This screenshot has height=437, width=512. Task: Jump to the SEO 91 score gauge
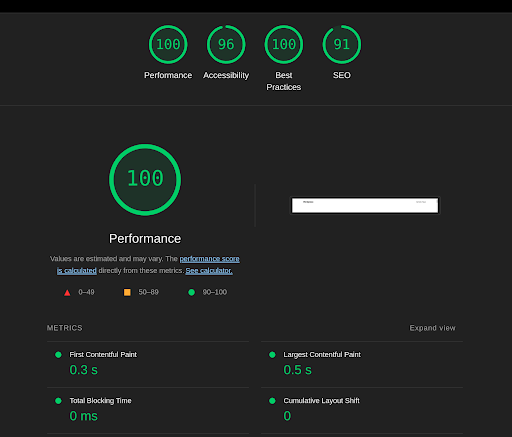[x=342, y=44]
